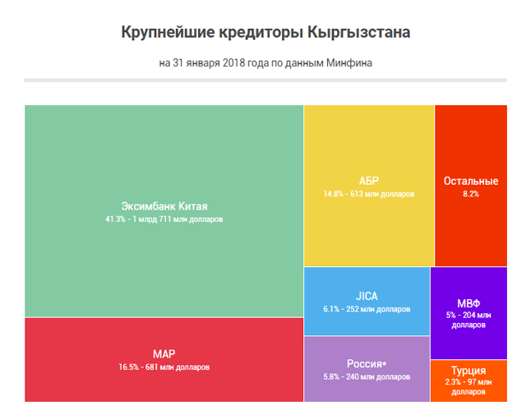Click the gray divider line under subtitle
This screenshot has height=420, width=526.
click(265, 80)
